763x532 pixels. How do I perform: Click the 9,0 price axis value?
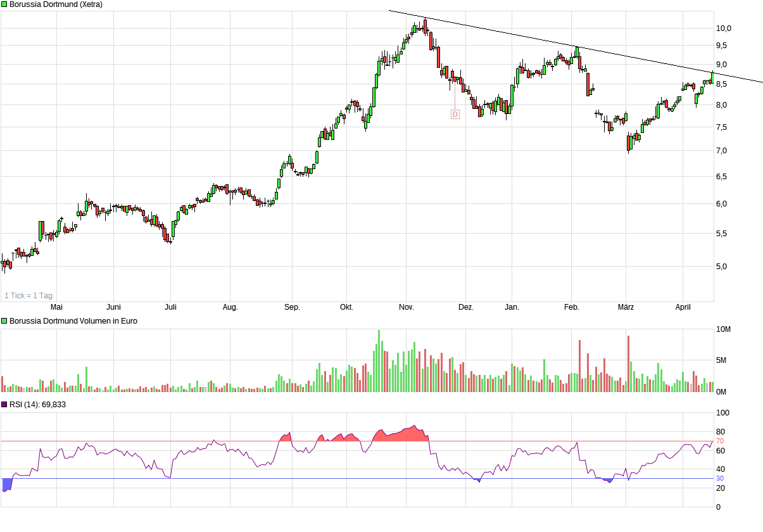[722, 65]
